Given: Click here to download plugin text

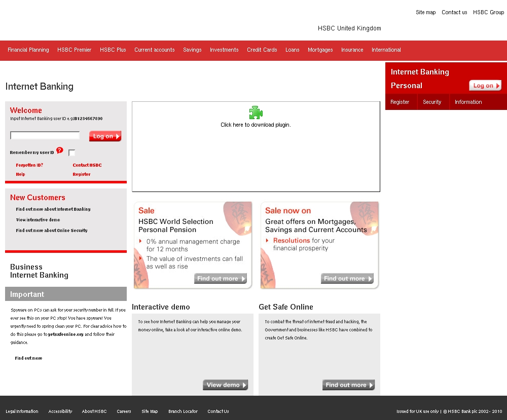Looking at the screenshot, I should (x=256, y=125).
